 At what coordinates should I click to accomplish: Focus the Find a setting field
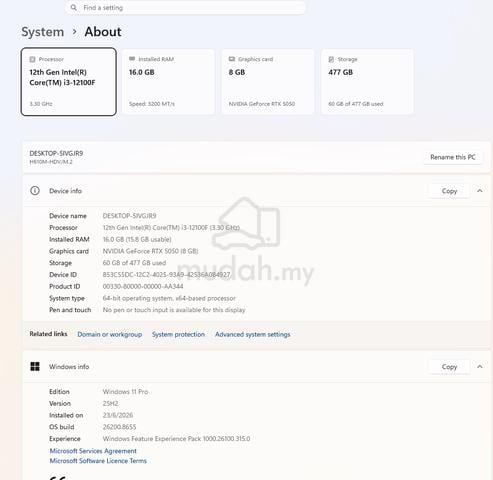(x=185, y=7)
